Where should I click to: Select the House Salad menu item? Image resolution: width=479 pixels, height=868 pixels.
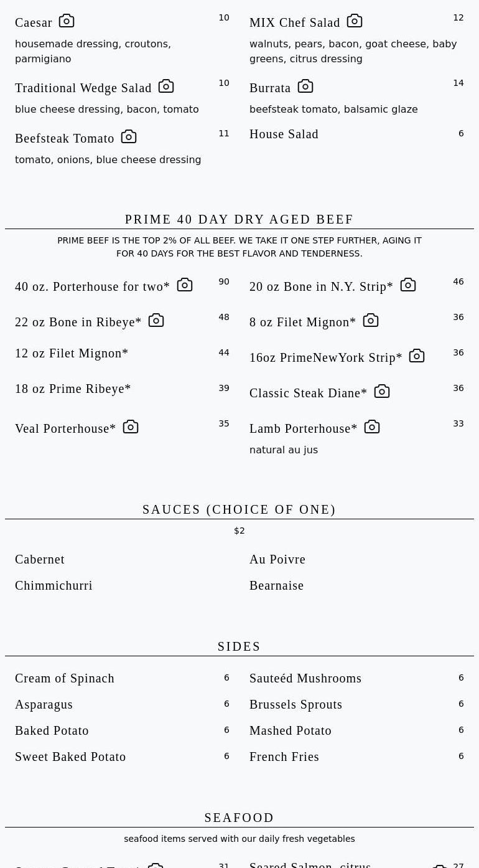[x=284, y=134]
